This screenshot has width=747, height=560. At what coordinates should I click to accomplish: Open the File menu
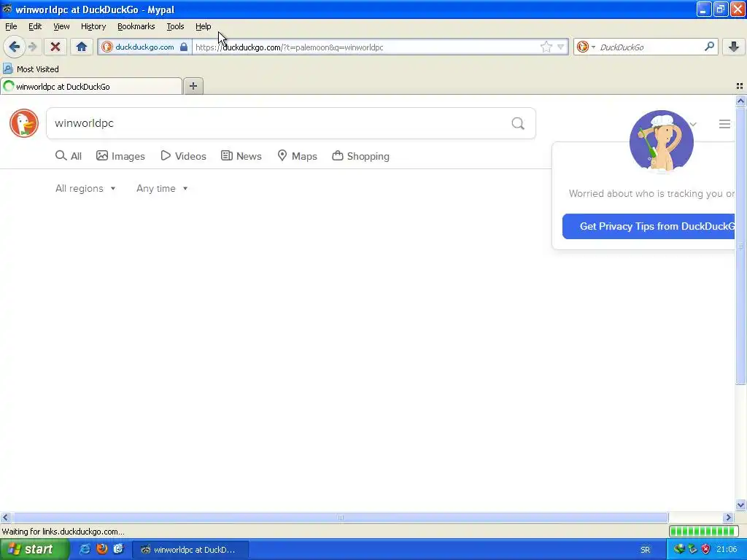11,26
